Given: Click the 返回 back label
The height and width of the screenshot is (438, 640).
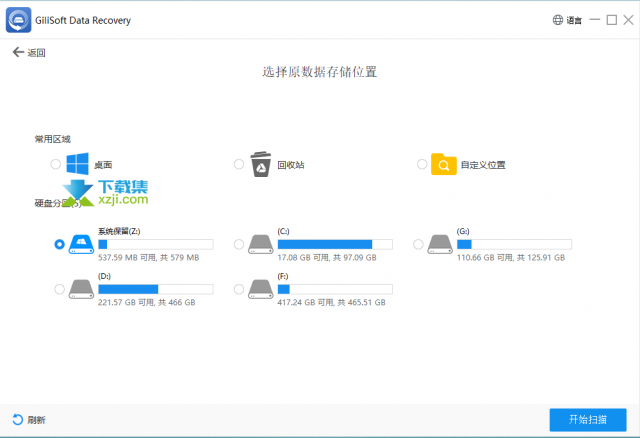Looking at the screenshot, I should 36,53.
